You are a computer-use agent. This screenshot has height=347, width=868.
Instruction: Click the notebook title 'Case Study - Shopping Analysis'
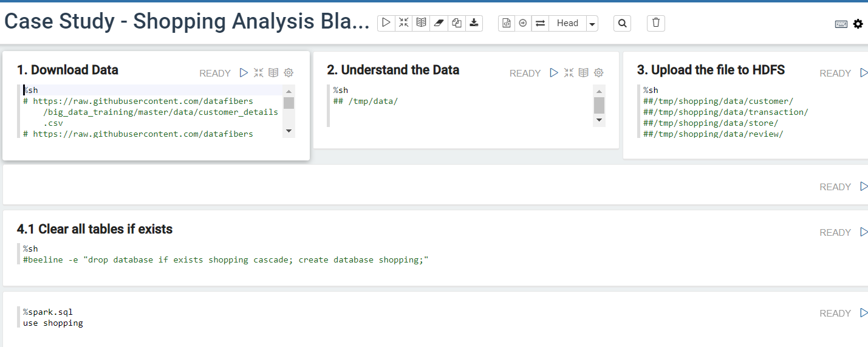[x=186, y=22]
